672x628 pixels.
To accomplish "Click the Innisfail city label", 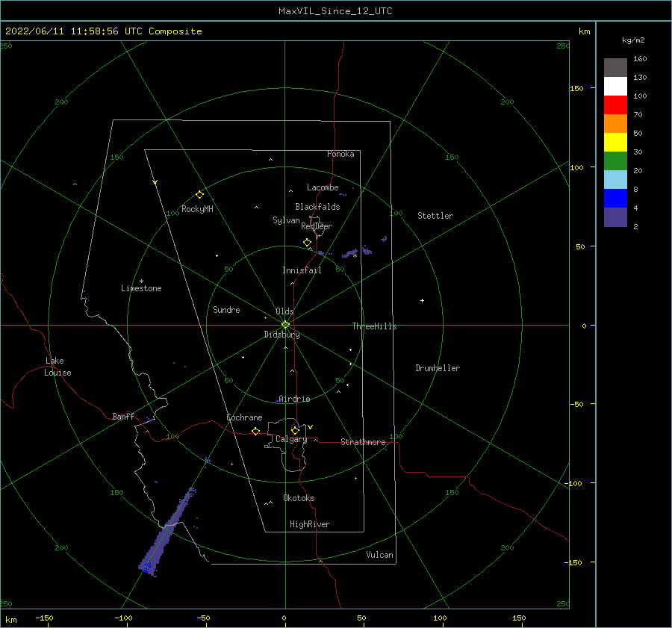I will pos(302,270).
